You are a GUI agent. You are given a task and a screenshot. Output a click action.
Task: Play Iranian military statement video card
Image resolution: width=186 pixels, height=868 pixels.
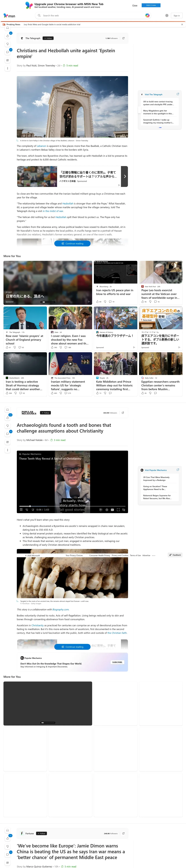tap(70, 364)
